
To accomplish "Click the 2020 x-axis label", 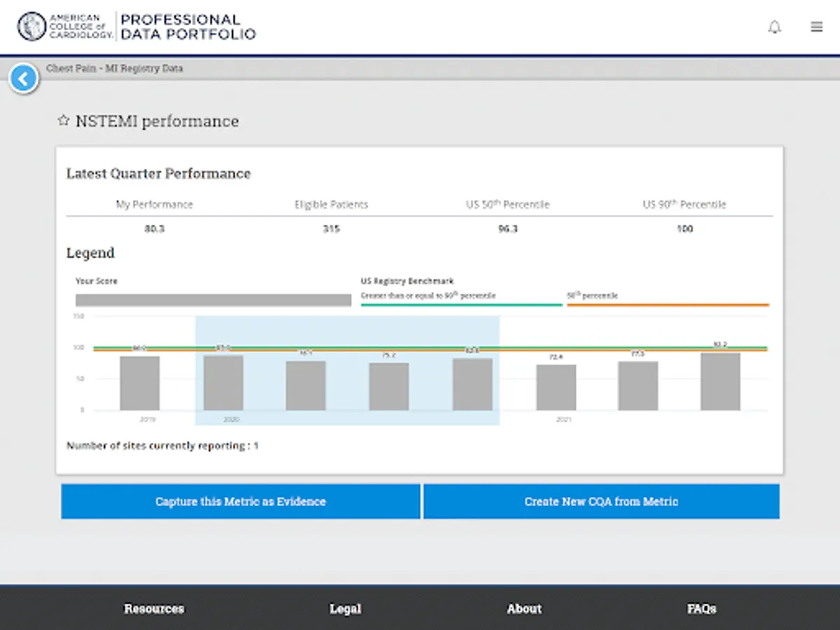I will [231, 419].
